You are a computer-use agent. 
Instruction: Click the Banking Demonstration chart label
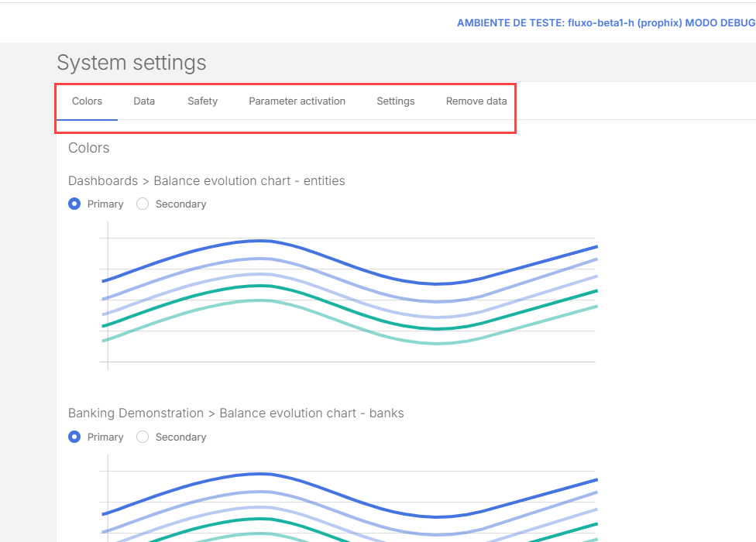point(236,413)
